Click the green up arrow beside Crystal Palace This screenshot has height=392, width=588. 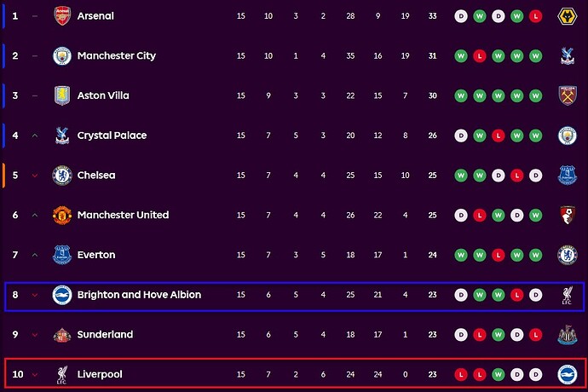tap(34, 135)
